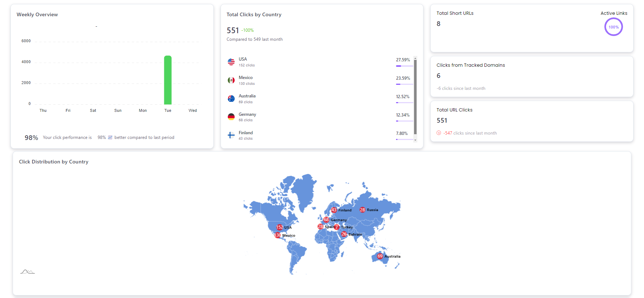
Task: Click the USA flag icon
Action: (x=231, y=62)
